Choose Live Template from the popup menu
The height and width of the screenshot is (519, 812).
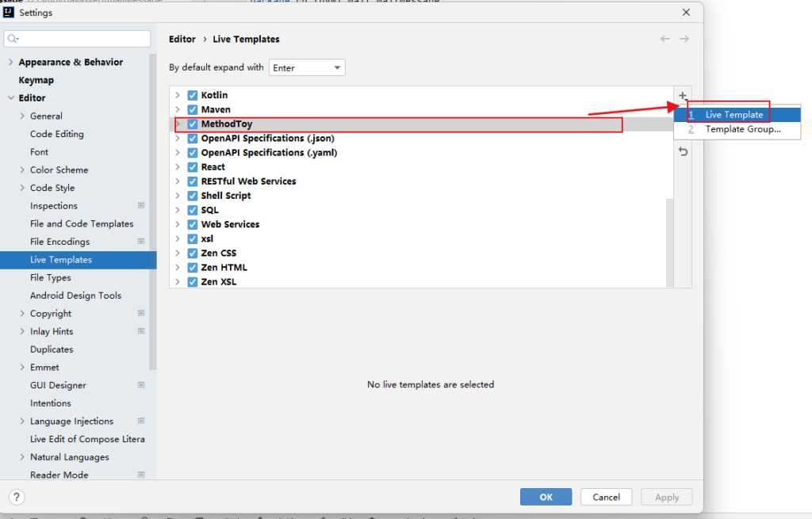point(734,115)
